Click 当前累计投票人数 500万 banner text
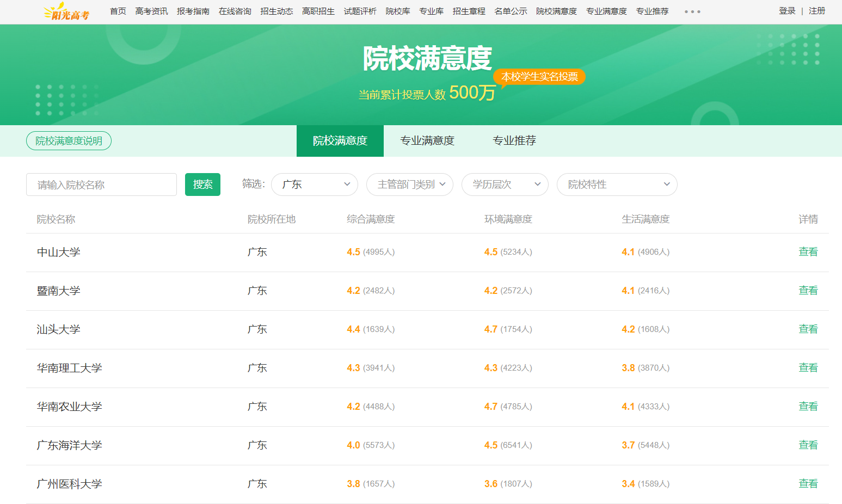The image size is (842, 504). click(x=427, y=93)
